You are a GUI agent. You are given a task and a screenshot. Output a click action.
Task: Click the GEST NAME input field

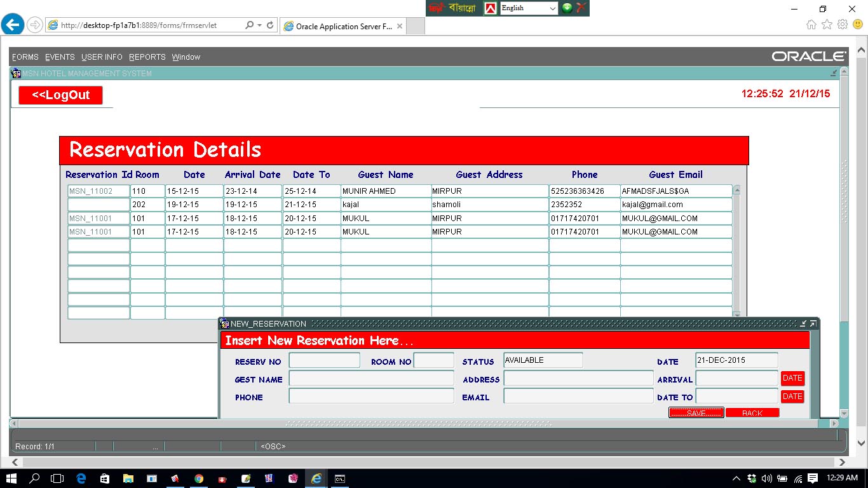click(371, 379)
